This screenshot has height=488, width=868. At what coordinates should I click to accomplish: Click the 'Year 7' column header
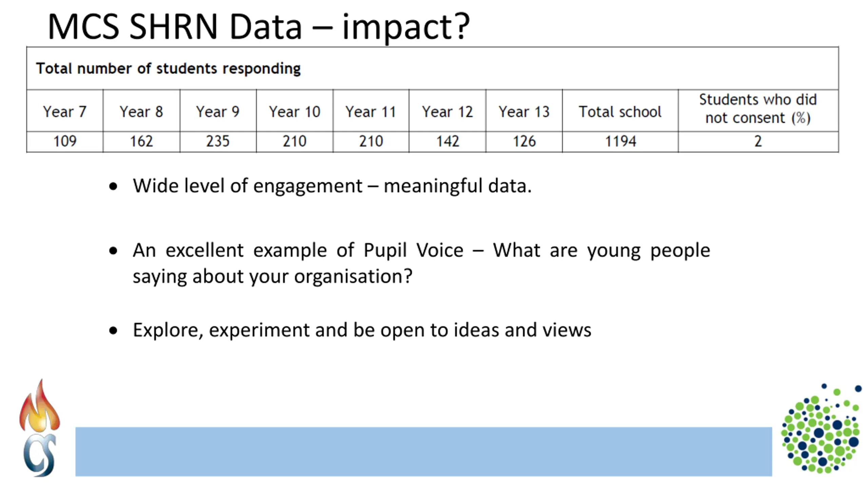[65, 111]
